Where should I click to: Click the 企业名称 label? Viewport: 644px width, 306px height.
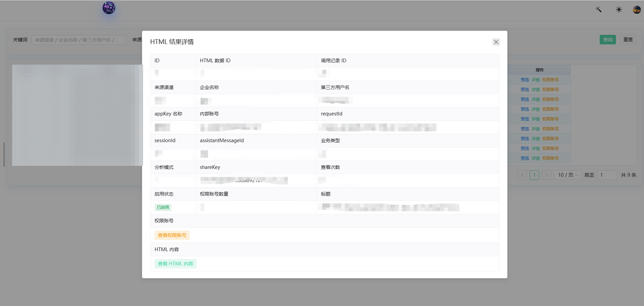click(x=209, y=87)
